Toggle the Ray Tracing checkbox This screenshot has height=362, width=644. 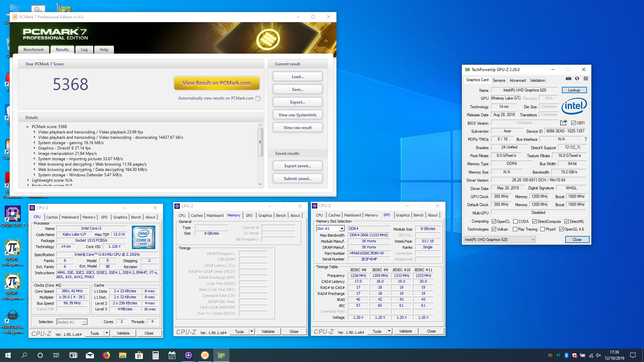coord(515,229)
